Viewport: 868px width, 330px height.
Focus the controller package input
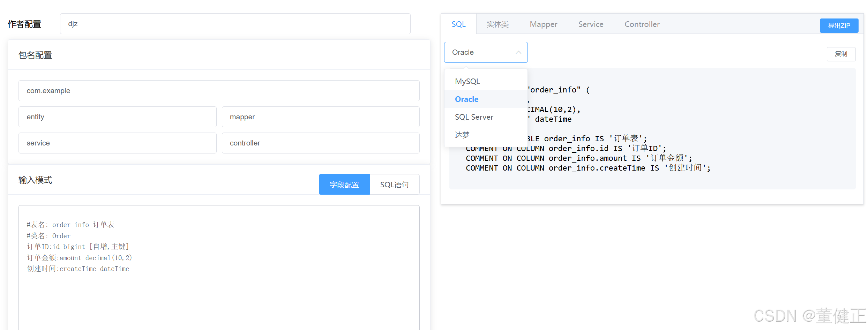coord(320,143)
